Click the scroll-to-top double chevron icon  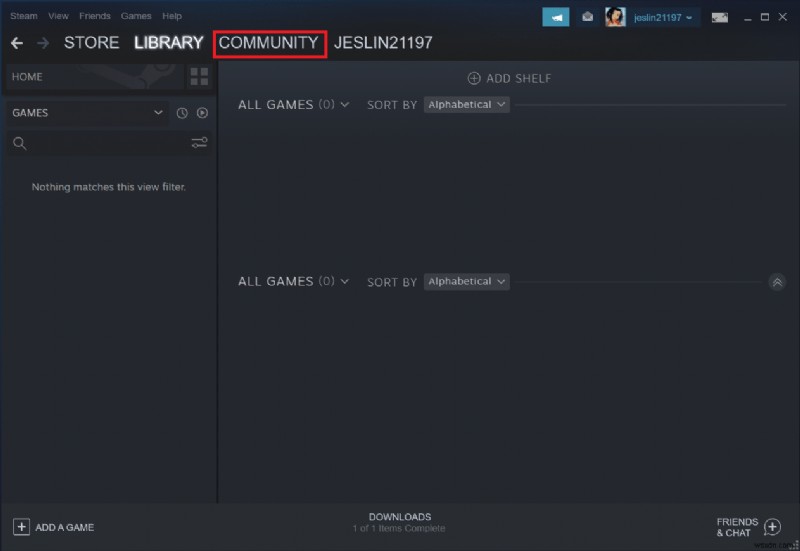(777, 282)
